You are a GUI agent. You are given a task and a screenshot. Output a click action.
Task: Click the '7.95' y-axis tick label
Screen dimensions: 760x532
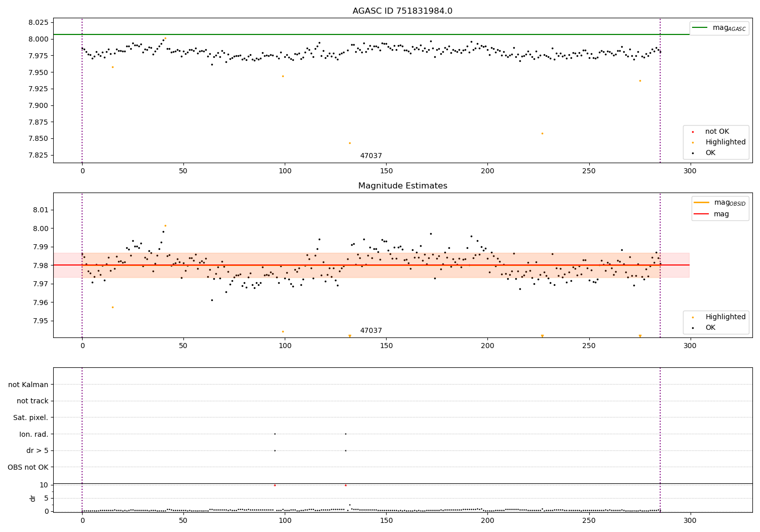(41, 321)
